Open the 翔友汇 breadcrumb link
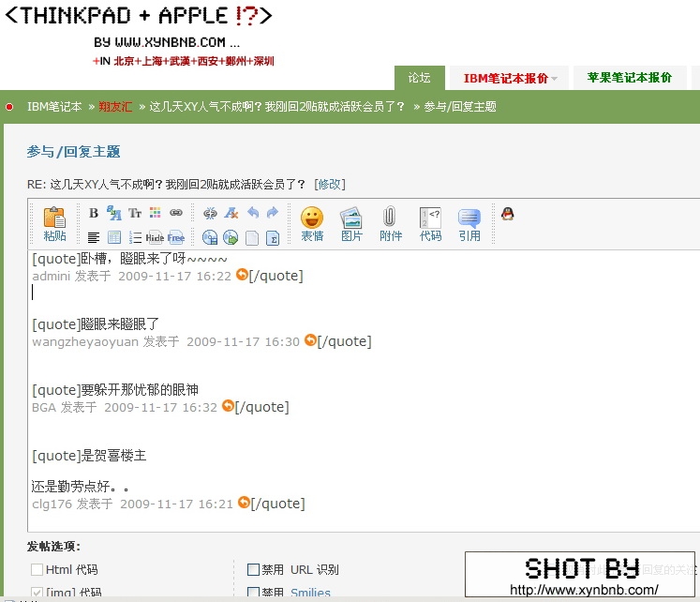 [x=115, y=107]
